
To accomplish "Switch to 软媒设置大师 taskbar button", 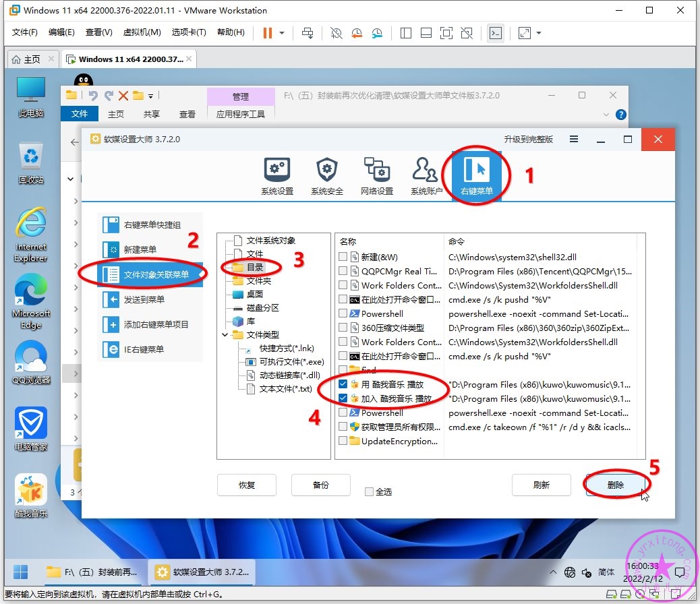I will point(202,572).
